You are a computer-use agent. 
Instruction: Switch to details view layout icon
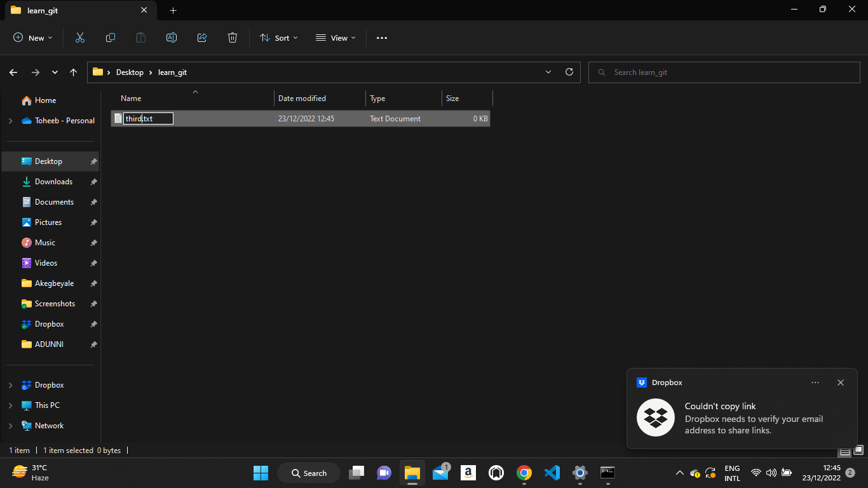click(844, 452)
